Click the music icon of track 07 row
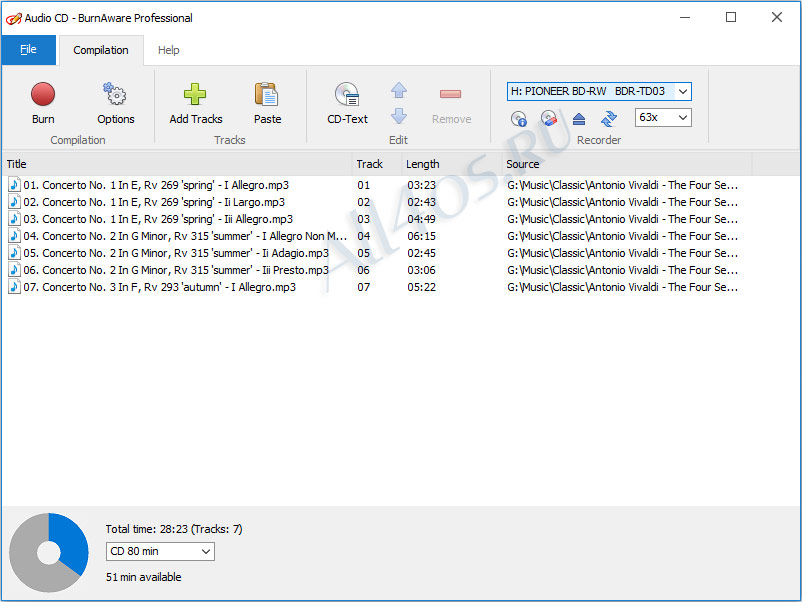 [14, 287]
